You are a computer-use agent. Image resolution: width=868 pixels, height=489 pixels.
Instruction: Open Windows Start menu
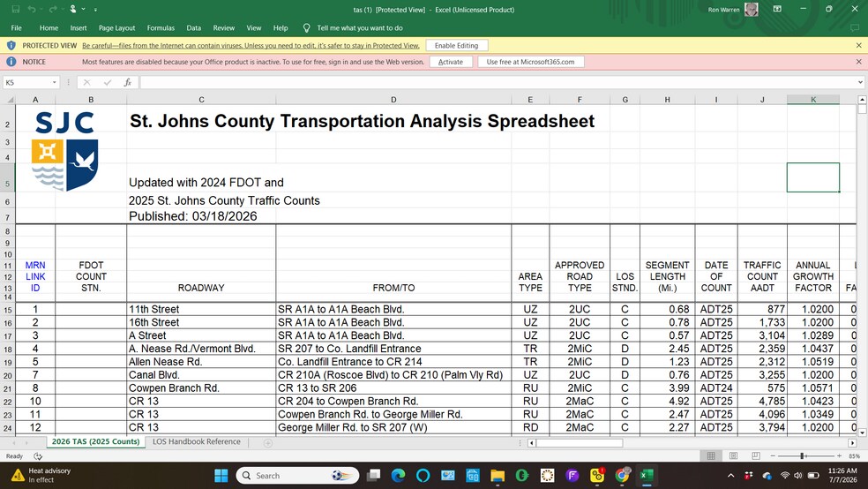[x=221, y=475]
